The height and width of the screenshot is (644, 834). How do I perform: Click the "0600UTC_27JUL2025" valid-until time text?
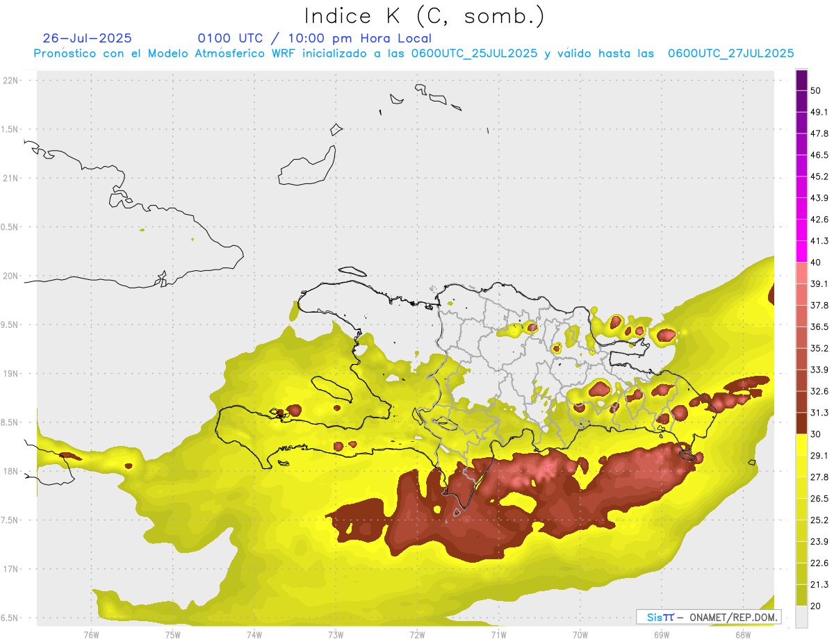coord(731,53)
